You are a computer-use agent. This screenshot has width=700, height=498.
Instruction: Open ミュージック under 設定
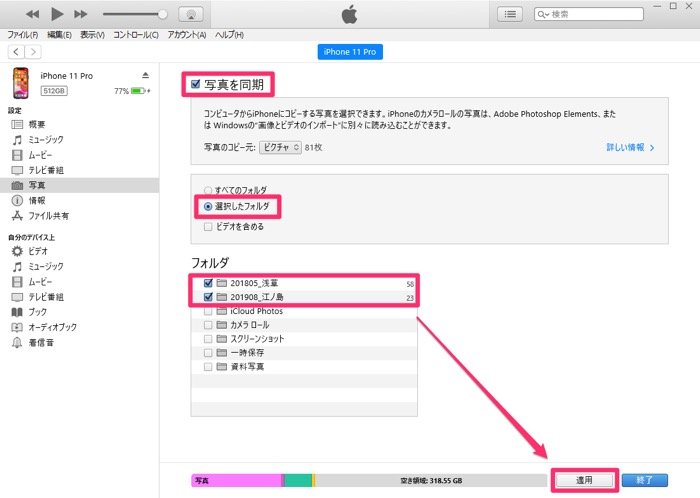point(46,140)
